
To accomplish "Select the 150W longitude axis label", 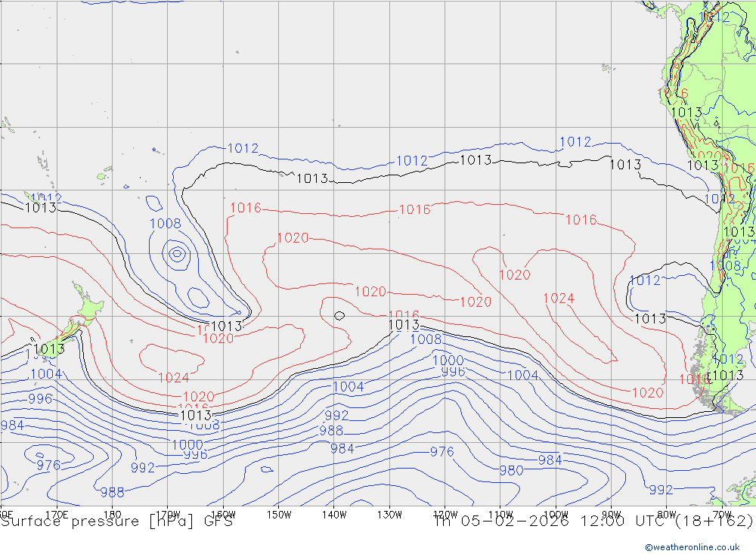I will (x=279, y=515).
